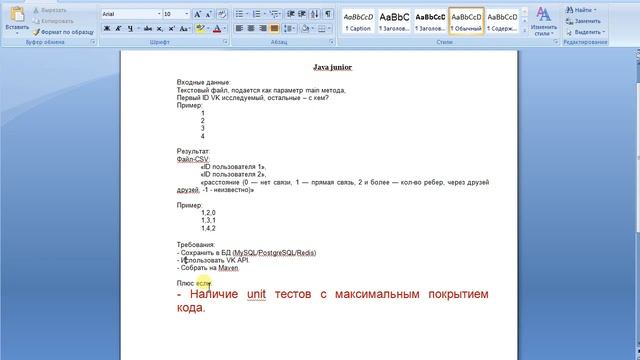Open Styles (Стили) pane launcher
Screen dimensions: 640x360
pos(556,42)
